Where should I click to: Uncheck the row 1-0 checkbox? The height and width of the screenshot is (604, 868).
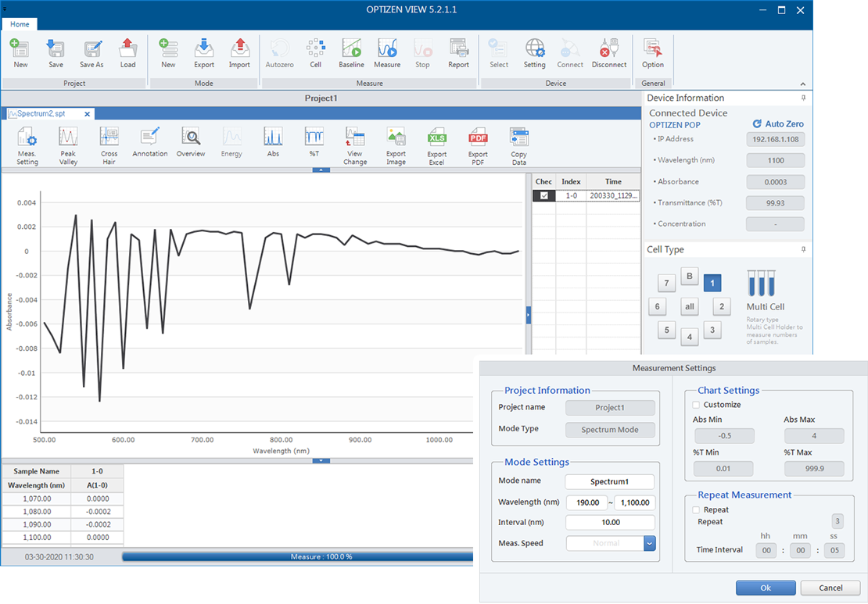(544, 195)
